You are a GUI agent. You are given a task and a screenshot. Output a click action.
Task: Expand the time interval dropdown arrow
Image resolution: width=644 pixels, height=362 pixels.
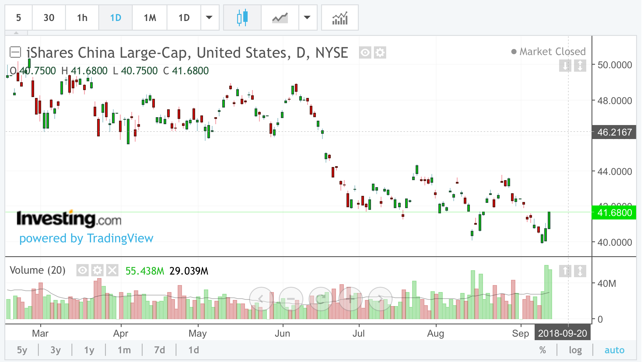209,17
